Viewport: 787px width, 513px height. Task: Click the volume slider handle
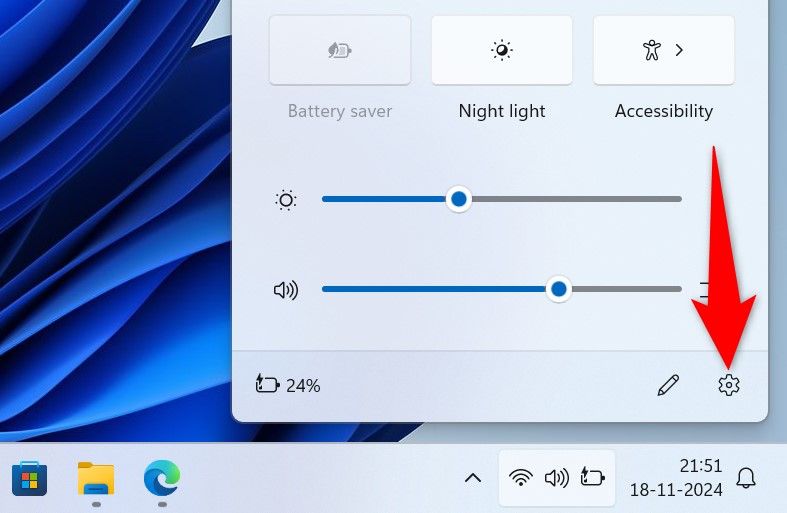pyautogui.click(x=559, y=289)
